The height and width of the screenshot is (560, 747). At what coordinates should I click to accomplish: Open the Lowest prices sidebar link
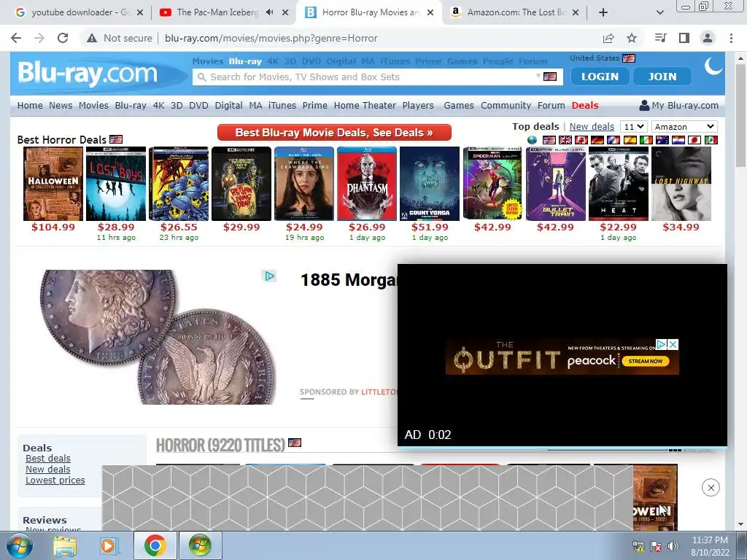click(x=55, y=480)
